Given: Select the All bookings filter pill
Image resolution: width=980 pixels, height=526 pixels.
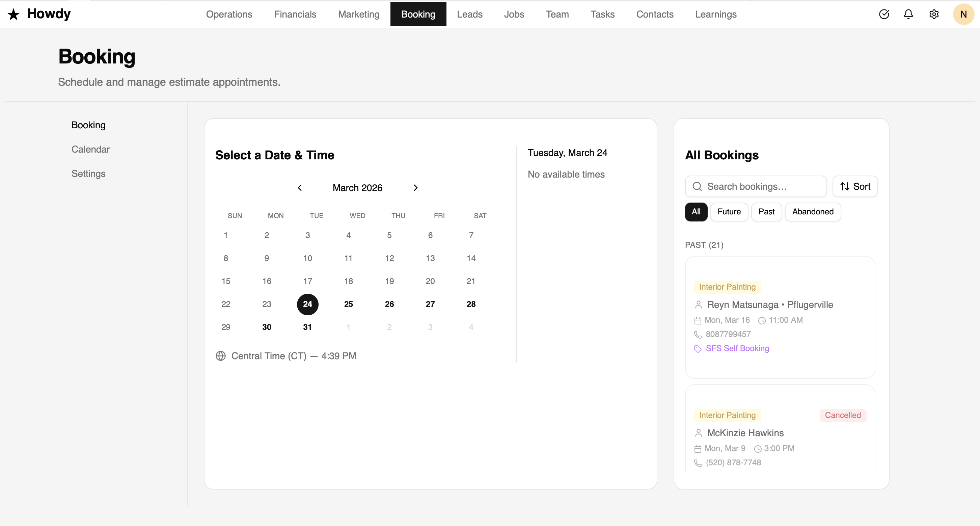Looking at the screenshot, I should click(696, 212).
